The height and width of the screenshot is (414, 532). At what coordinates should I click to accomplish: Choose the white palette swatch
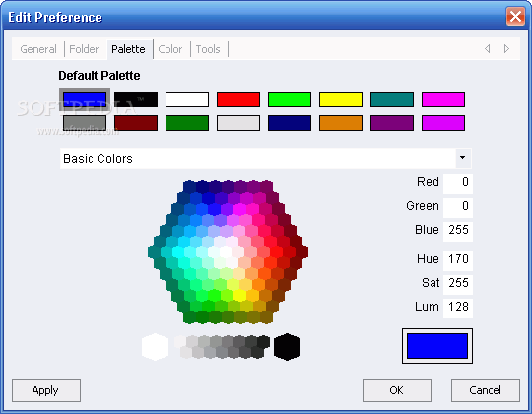[187, 100]
